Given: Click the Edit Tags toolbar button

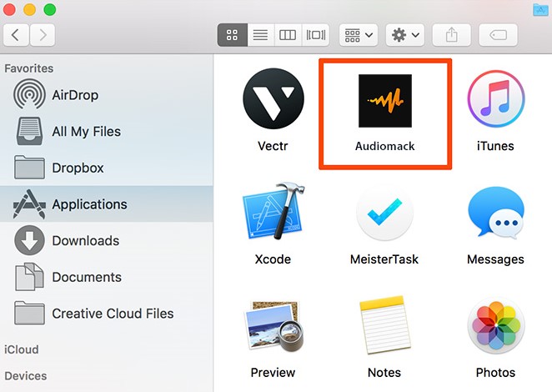Looking at the screenshot, I should pos(498,35).
